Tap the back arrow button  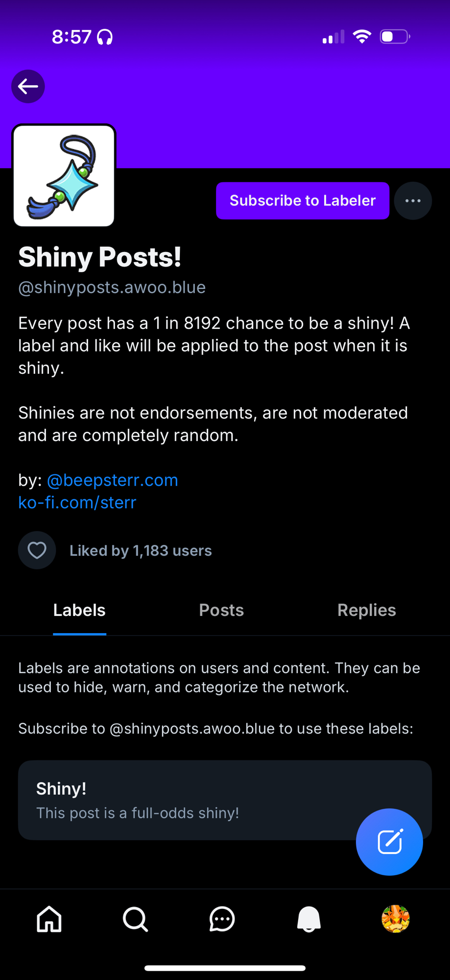28,87
